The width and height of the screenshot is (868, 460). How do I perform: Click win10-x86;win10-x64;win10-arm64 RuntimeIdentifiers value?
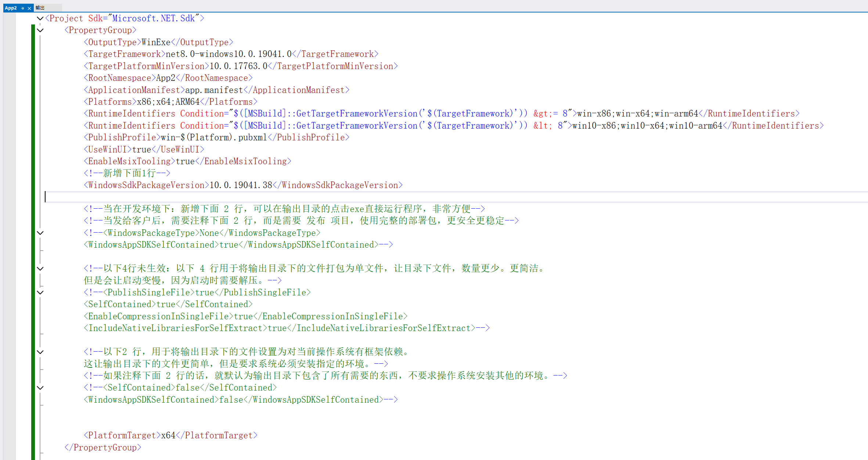pyautogui.click(x=647, y=126)
